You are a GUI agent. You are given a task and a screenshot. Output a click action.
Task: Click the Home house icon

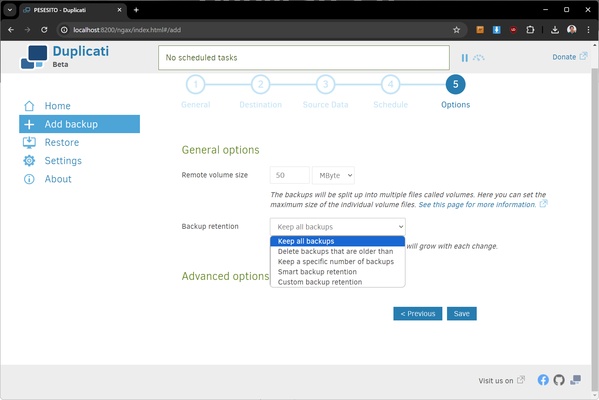pyautogui.click(x=29, y=106)
